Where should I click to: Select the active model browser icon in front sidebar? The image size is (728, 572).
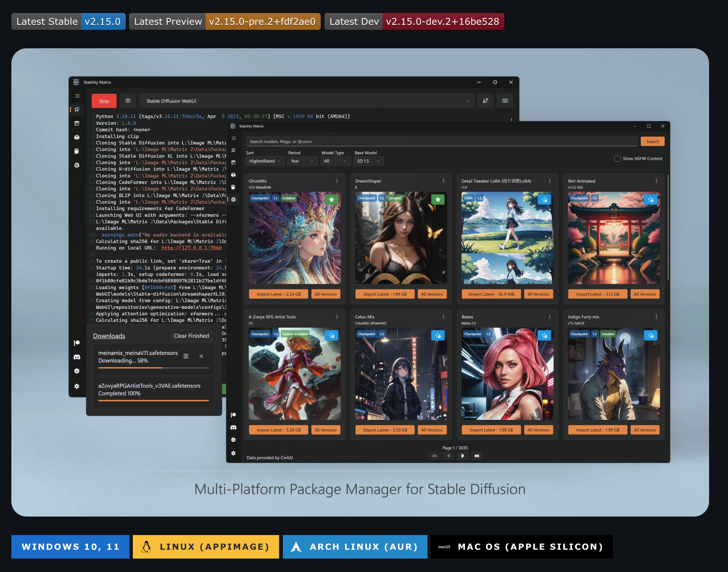click(234, 199)
